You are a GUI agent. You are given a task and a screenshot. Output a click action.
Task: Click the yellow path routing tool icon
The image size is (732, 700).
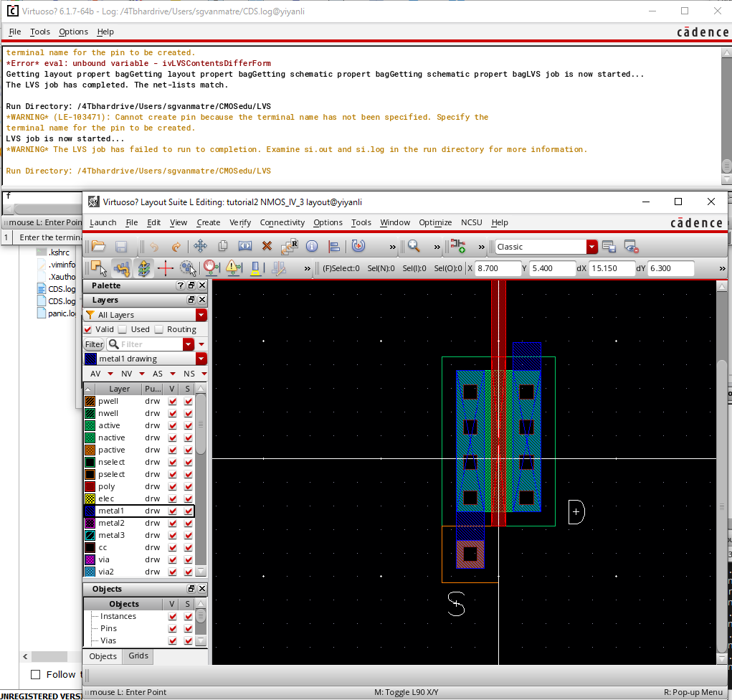coord(121,268)
